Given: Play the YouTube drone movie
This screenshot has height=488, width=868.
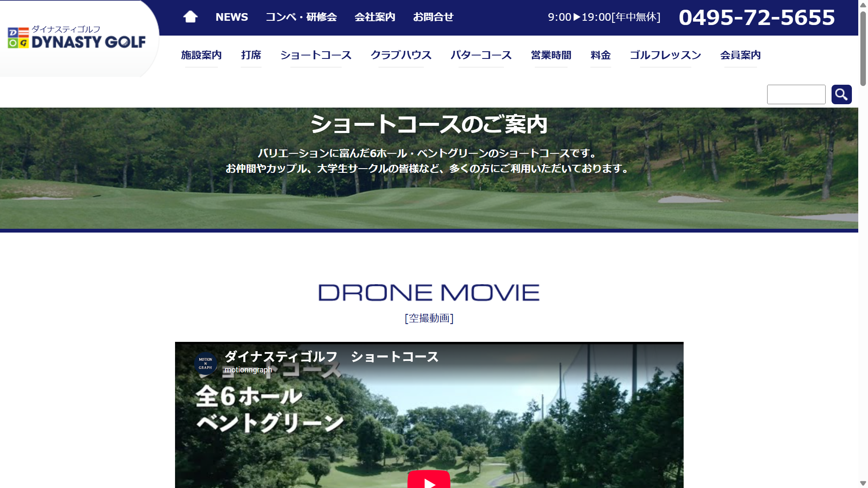Looking at the screenshot, I should [x=428, y=480].
